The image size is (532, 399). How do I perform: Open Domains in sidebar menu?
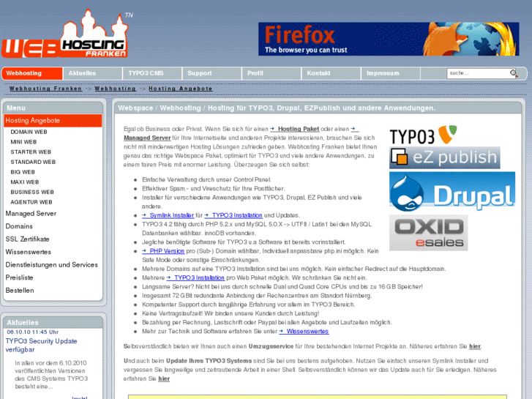19,226
